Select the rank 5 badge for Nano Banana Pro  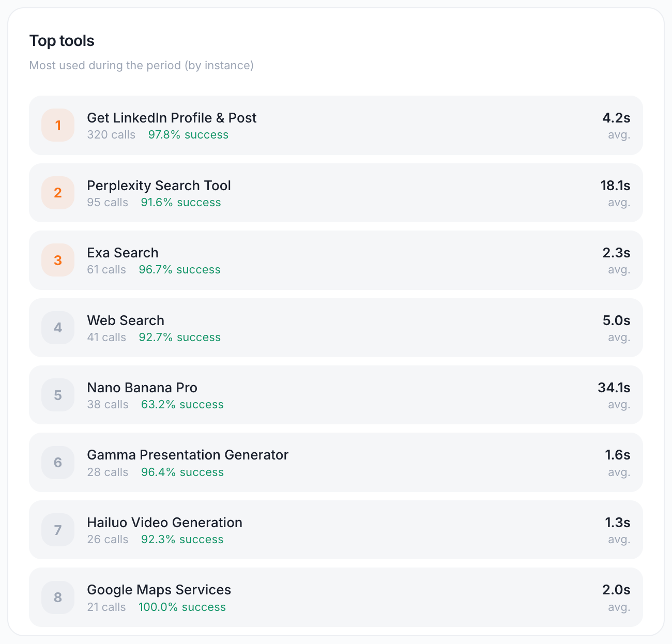click(58, 395)
